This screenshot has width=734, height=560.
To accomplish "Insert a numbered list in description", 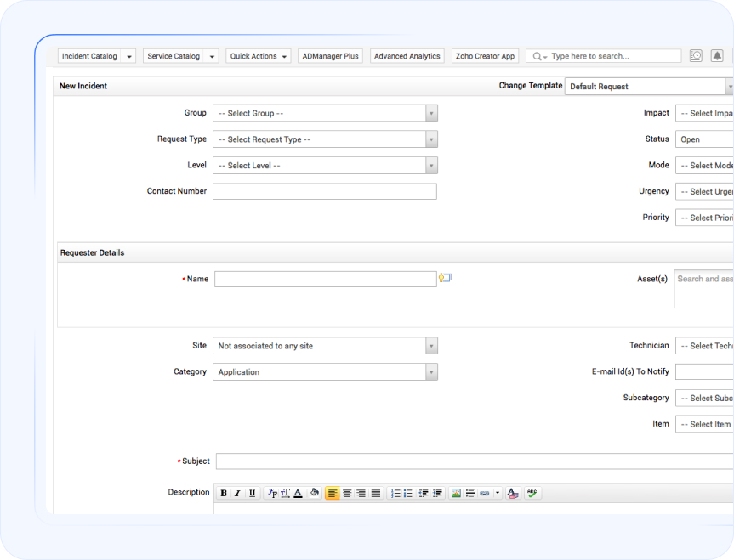I will pyautogui.click(x=395, y=494).
